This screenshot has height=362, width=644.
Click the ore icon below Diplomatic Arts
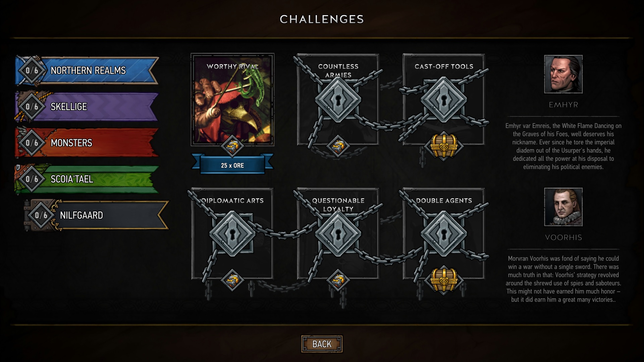232,280
